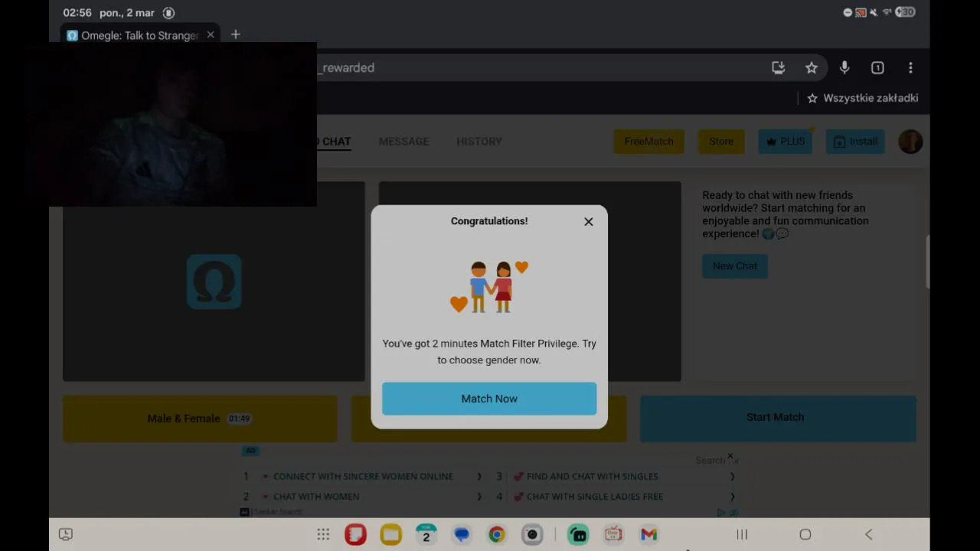
Task: Tap the Match Now button
Action: (489, 399)
